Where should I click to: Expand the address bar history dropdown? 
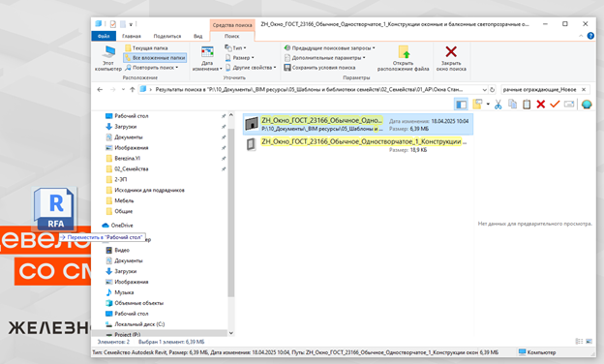(485, 89)
